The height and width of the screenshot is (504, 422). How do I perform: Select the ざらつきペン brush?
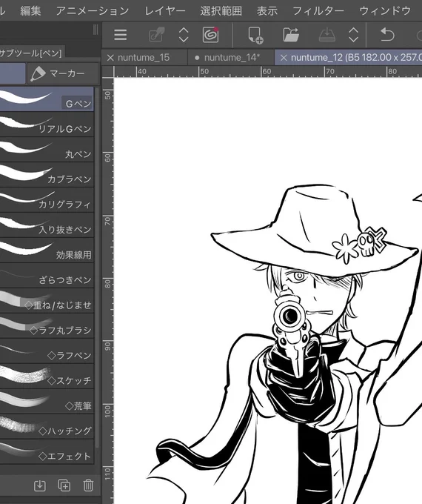[47, 276]
